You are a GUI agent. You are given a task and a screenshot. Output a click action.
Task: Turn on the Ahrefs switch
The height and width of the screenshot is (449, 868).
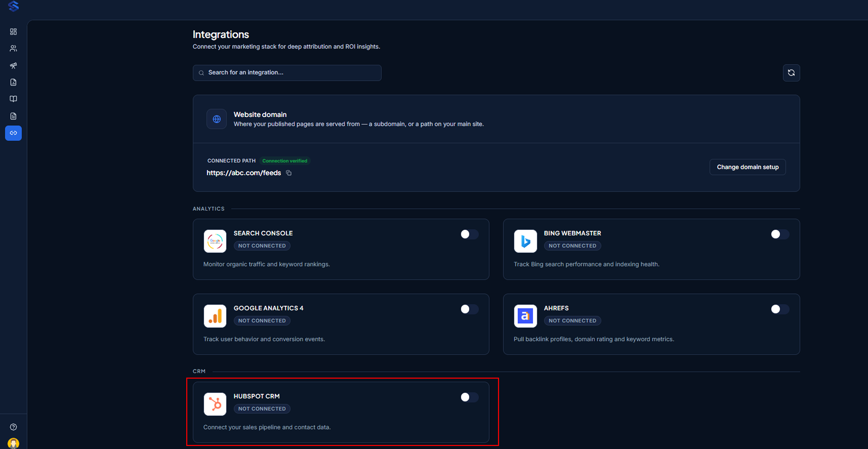coord(780,309)
